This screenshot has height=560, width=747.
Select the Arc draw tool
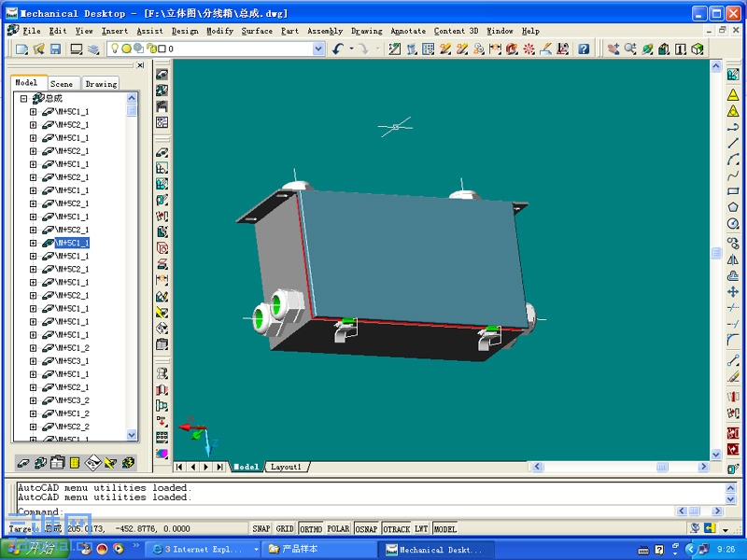pyautogui.click(x=733, y=160)
